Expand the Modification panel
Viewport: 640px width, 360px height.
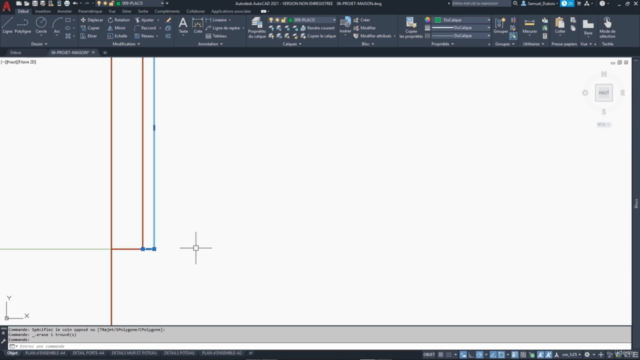click(126, 44)
